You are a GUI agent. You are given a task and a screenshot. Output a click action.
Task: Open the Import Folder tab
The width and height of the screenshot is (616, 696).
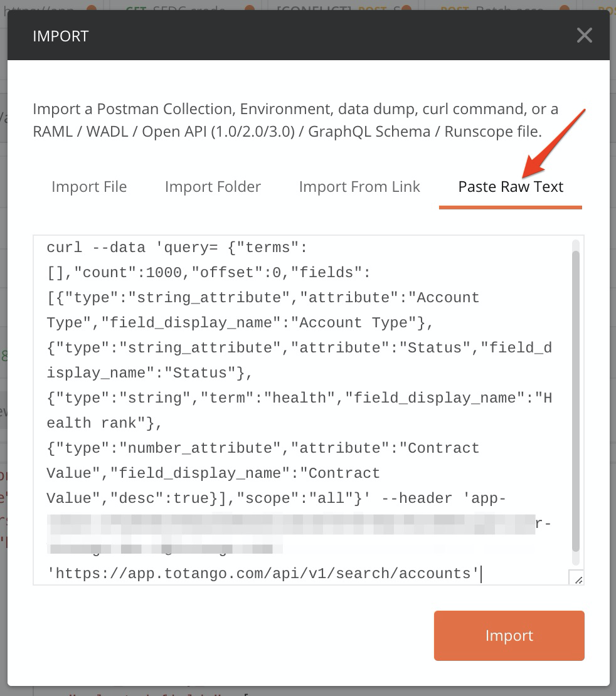pos(213,187)
